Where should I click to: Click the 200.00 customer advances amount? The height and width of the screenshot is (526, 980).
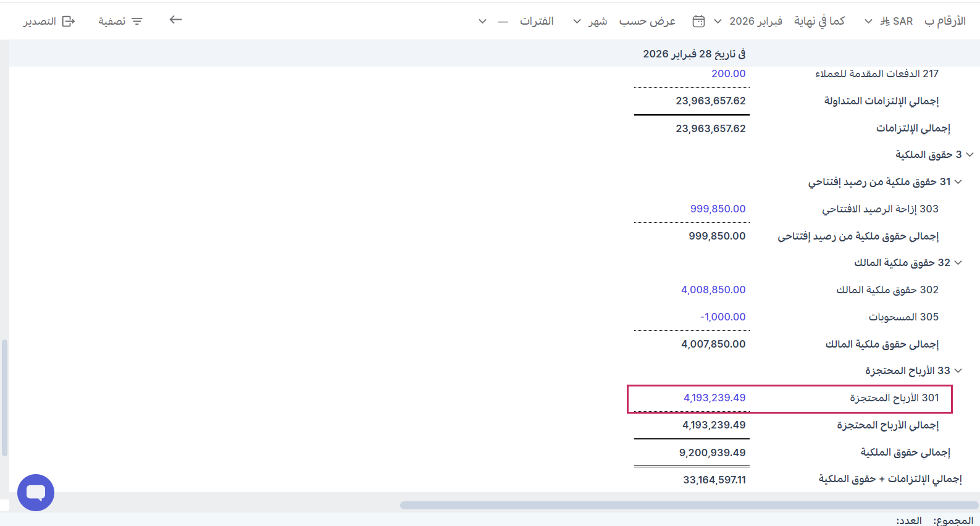tap(728, 74)
